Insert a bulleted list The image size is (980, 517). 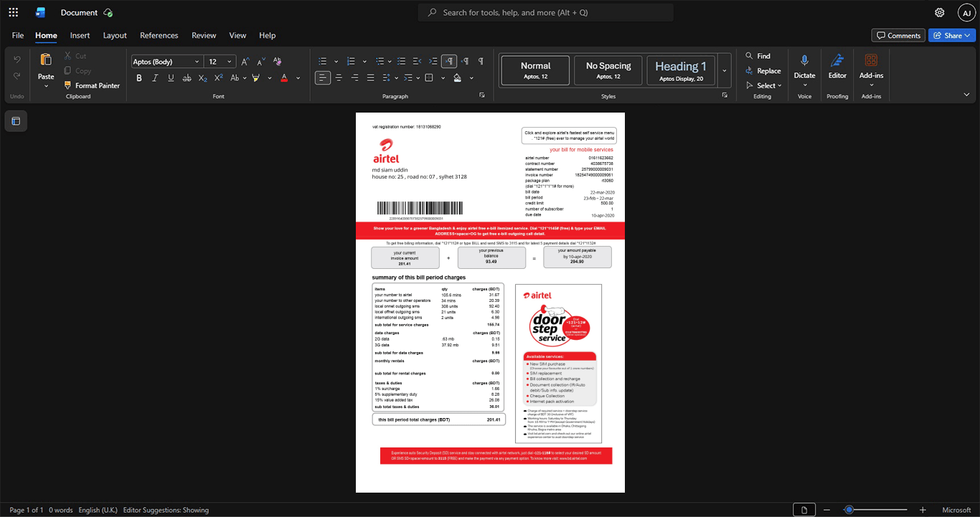(323, 62)
